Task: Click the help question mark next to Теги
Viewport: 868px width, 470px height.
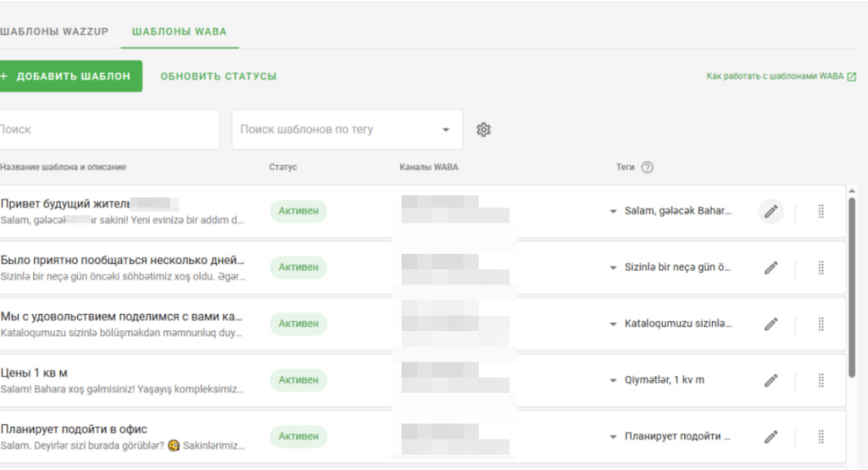Action: tap(648, 168)
